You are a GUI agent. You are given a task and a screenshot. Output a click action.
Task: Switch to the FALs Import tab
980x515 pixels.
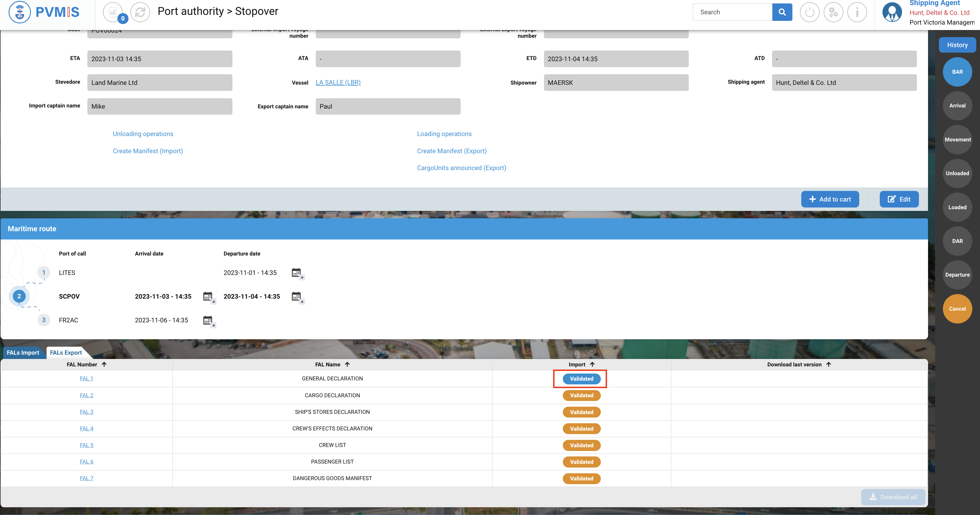tap(23, 352)
